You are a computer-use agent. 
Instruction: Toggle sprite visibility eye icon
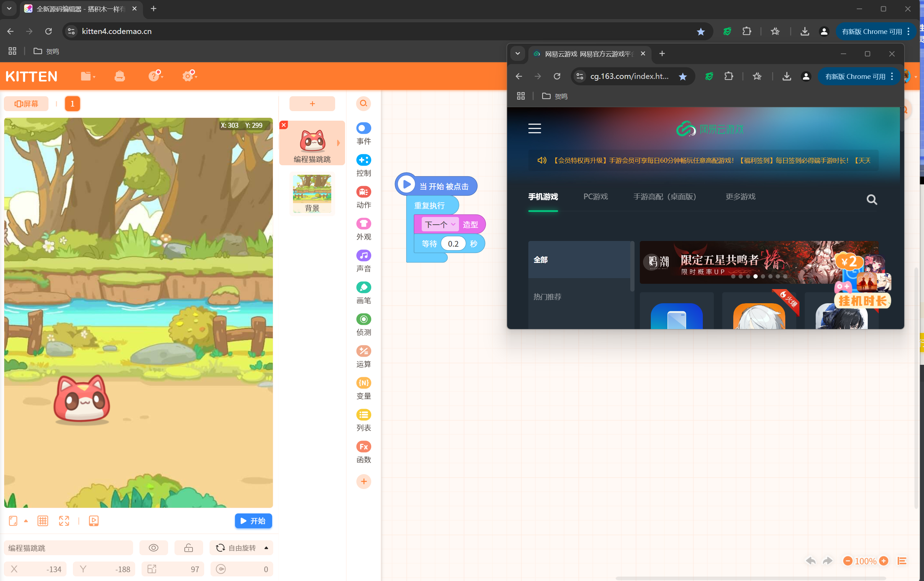point(154,548)
